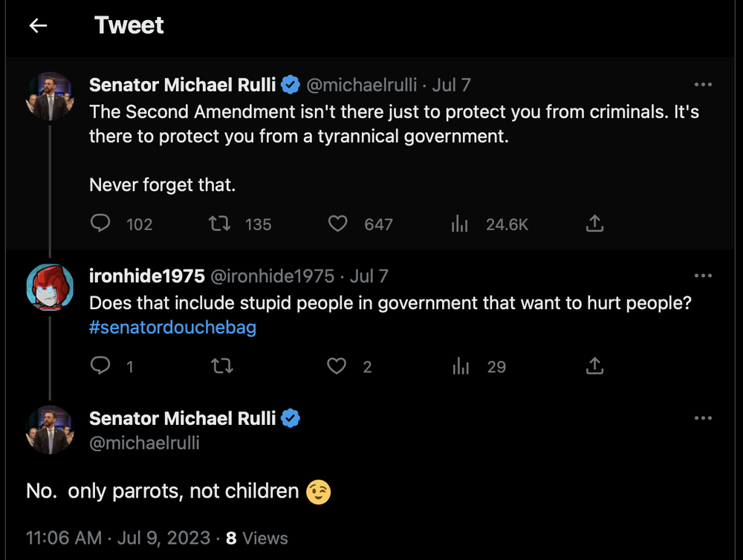Open more options on ironhide1975's tweet

[x=702, y=276]
